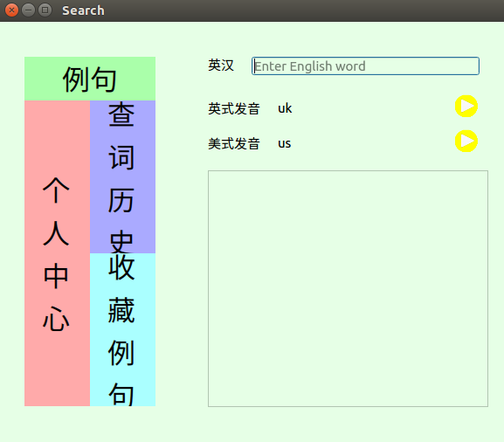Play the US pronunciation audio
Viewport: 504px width, 442px height.
tap(466, 142)
